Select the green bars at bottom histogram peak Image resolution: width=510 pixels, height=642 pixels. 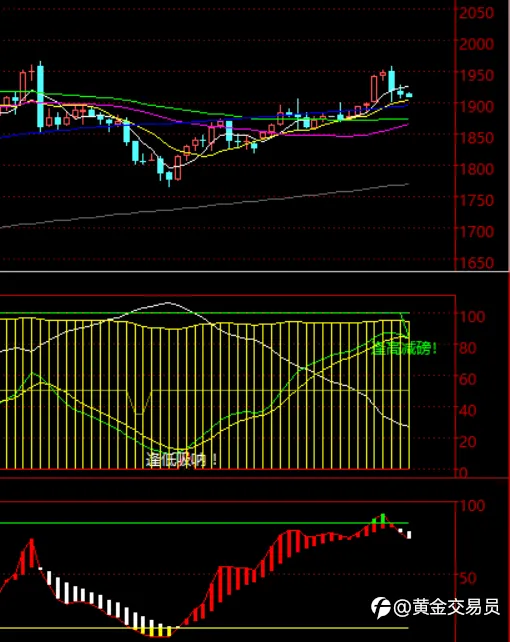[379, 521]
